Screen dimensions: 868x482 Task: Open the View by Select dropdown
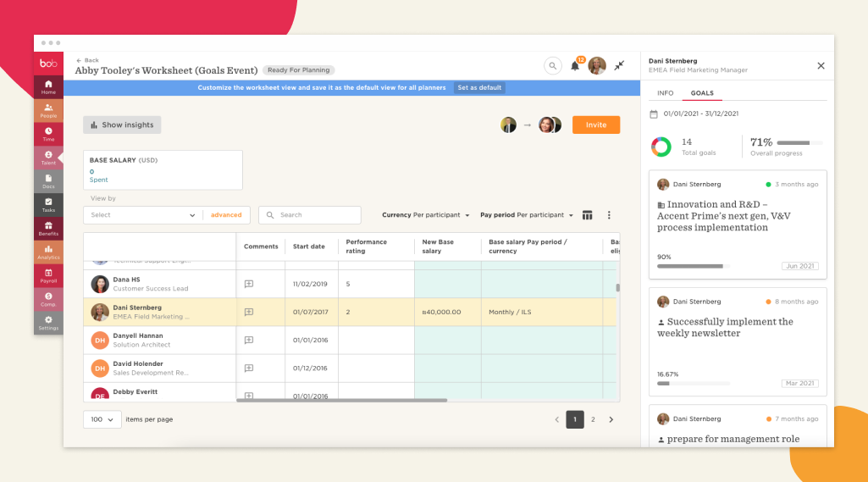[x=143, y=215]
